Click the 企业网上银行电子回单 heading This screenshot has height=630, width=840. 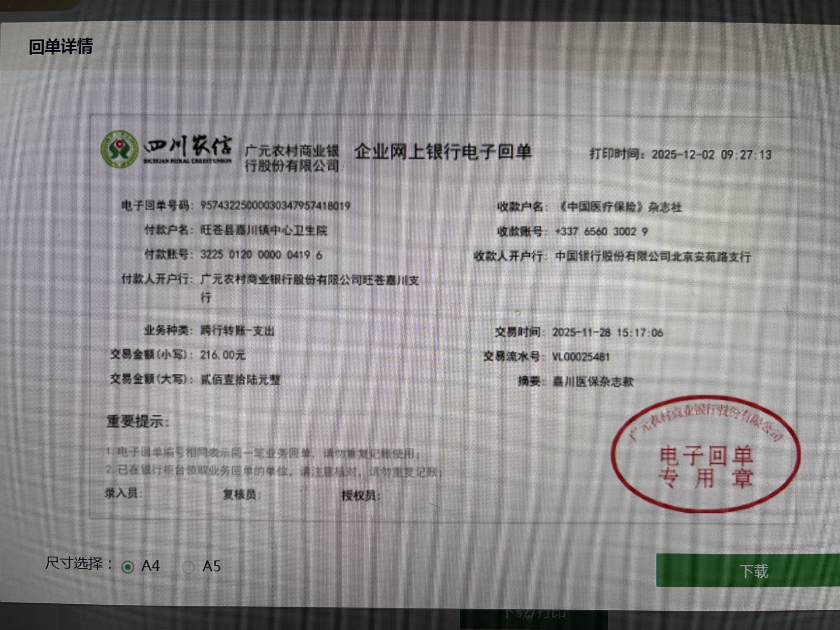pos(443,152)
